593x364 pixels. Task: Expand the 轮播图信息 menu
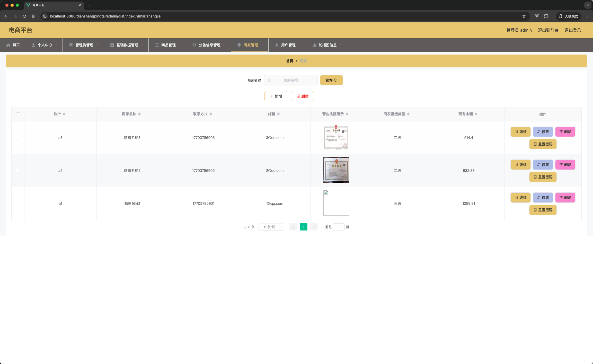[327, 45]
